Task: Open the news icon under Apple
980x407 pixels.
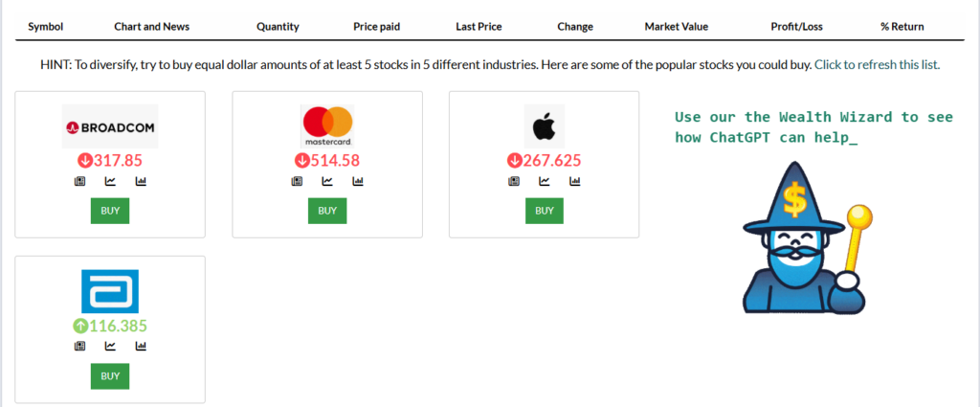Action: (x=515, y=181)
